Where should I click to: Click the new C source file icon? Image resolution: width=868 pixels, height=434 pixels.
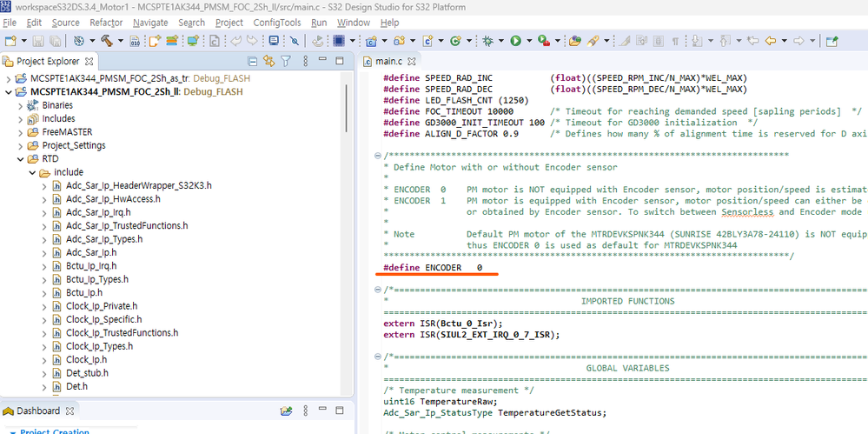coord(427,41)
